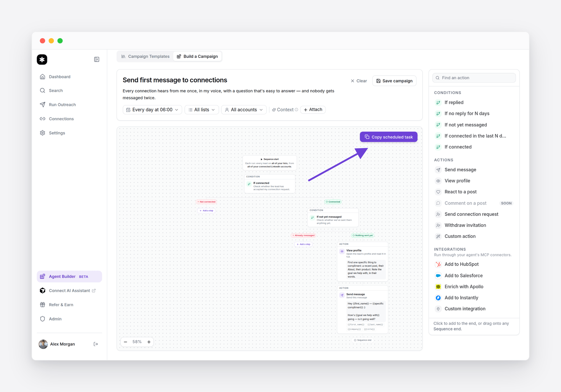
Task: Focus the Find an action search field
Action: 474,78
